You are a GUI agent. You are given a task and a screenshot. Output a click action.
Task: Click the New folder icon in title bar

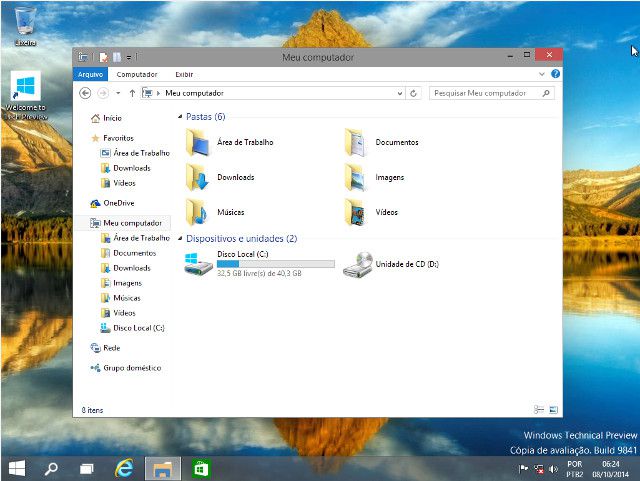pyautogui.click(x=117, y=57)
